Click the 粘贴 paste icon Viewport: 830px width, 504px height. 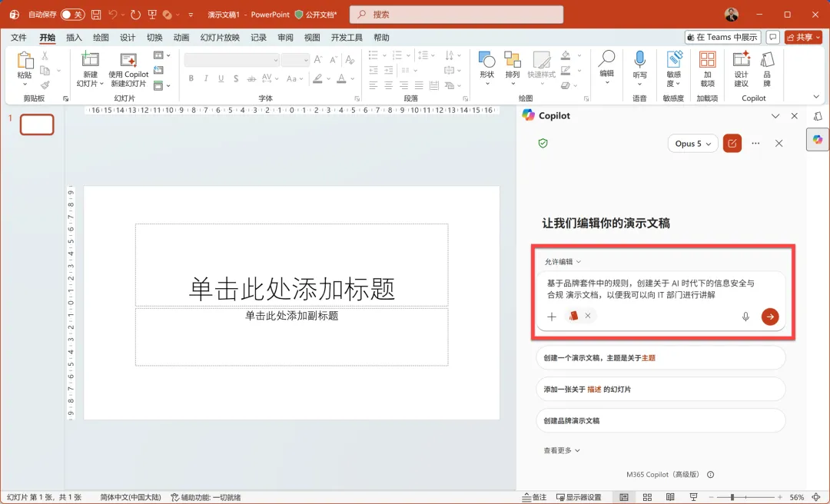(25, 61)
